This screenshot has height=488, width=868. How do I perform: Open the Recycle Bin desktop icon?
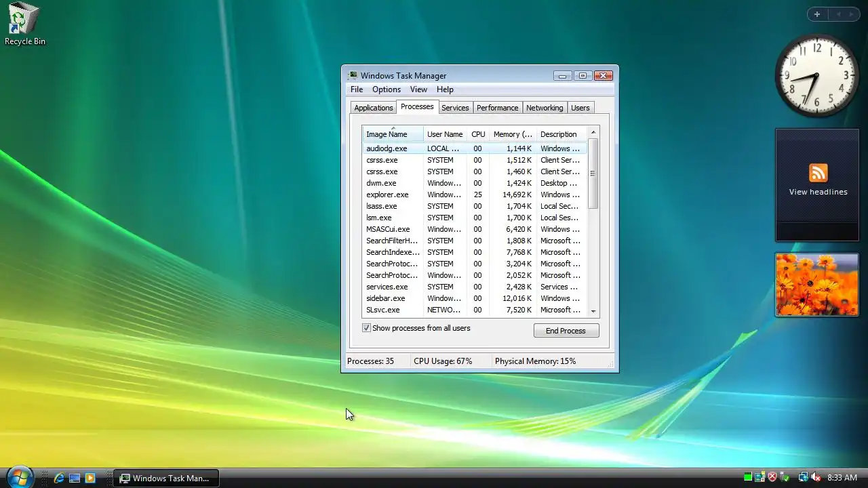[x=24, y=24]
